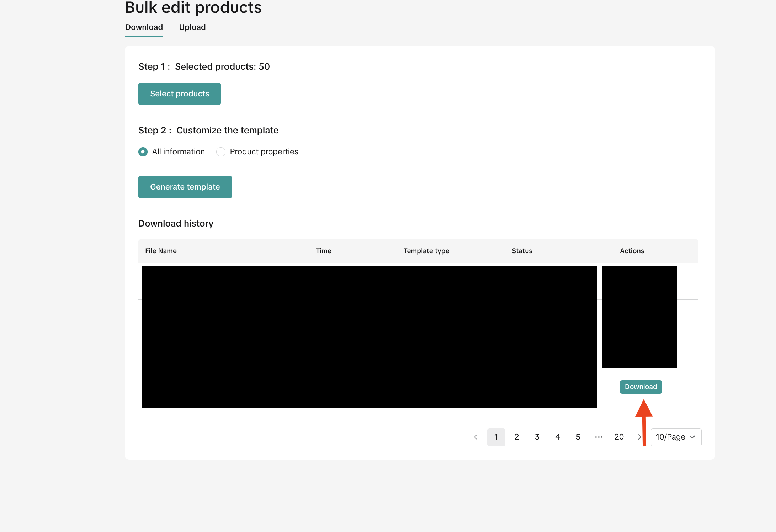Click the File Name column header
The height and width of the screenshot is (532, 776).
click(x=161, y=251)
